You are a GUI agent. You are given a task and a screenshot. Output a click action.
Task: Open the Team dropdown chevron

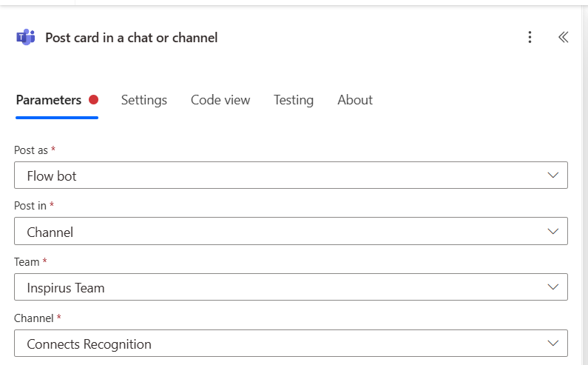pyautogui.click(x=552, y=287)
